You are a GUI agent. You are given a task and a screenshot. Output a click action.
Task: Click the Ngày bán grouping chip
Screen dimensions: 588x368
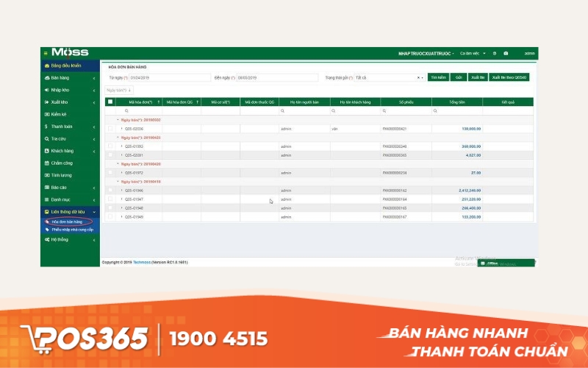[119, 91]
